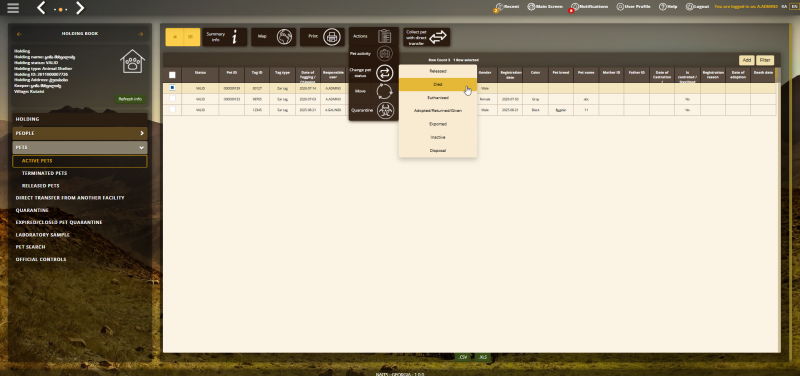Toggle the select-all checkbox in table header
The width and height of the screenshot is (800, 376).
(172, 74)
